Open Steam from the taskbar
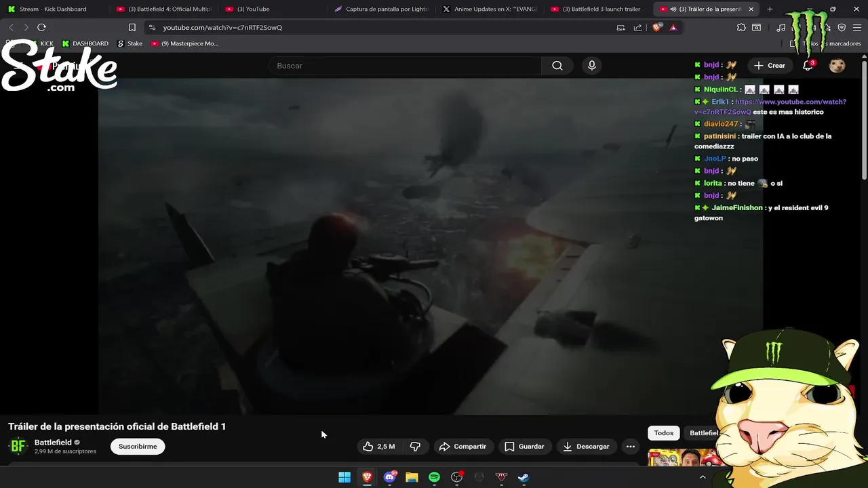868x488 pixels. pos(524,477)
